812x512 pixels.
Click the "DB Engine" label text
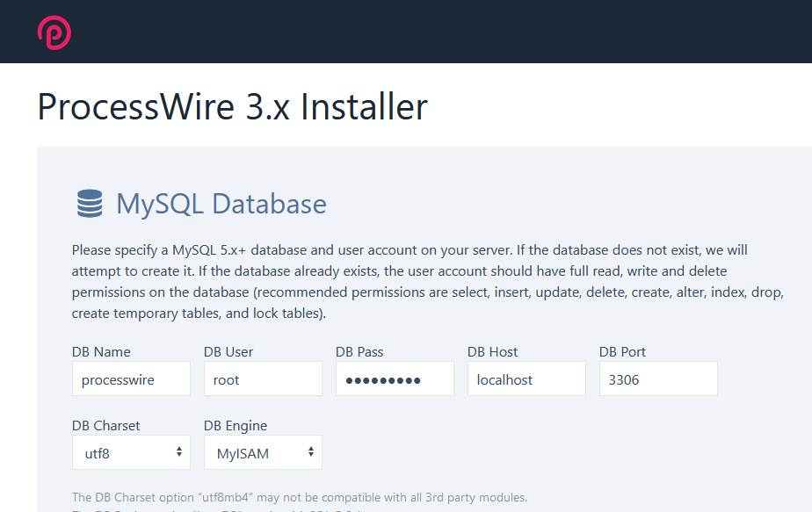point(236,426)
